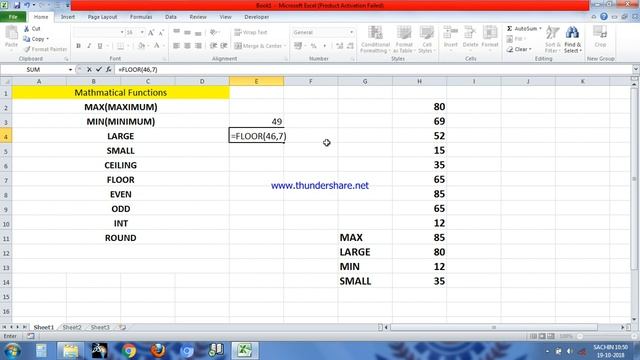Switch to the Developer tab
The height and width of the screenshot is (360, 640).
(x=256, y=17)
